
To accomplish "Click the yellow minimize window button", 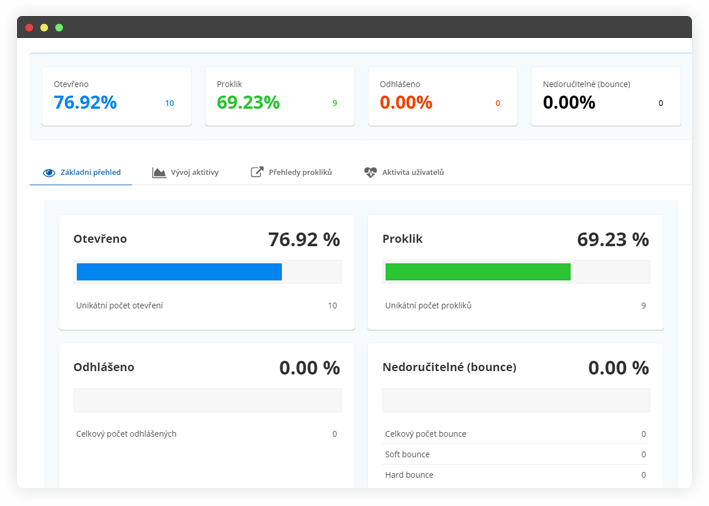I will 44,28.
